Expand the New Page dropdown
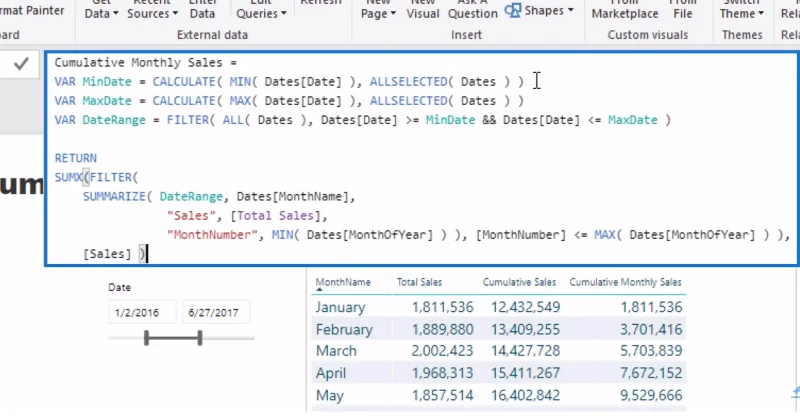This screenshot has width=800, height=416. coord(378,10)
